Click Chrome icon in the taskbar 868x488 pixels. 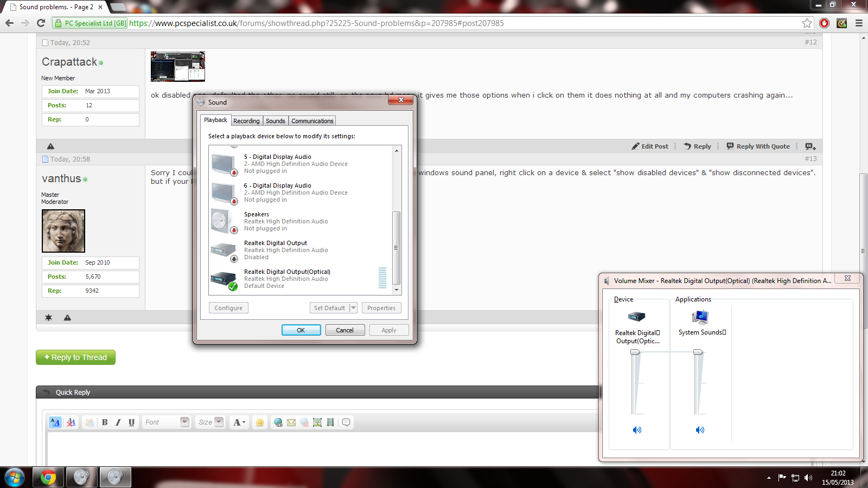tap(48, 478)
